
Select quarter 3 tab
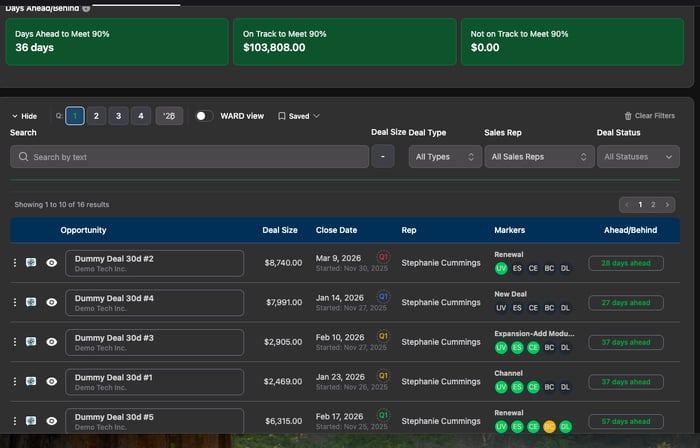point(118,116)
